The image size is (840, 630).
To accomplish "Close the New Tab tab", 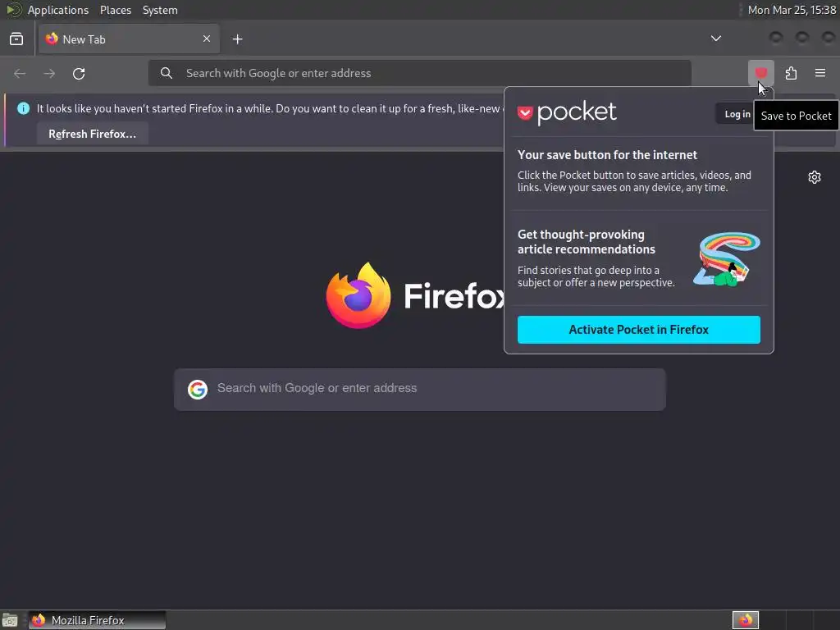I will click(x=206, y=39).
